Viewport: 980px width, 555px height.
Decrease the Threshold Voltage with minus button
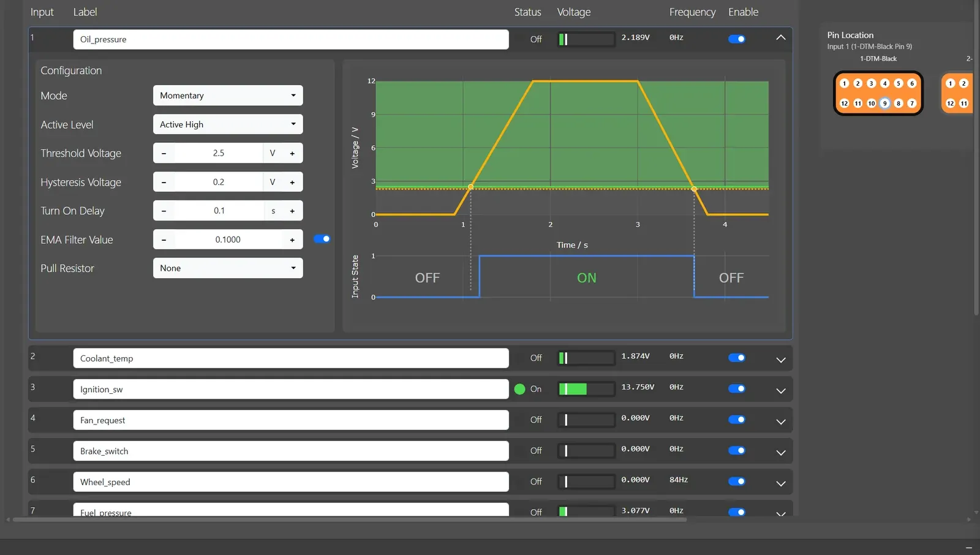[x=164, y=153]
